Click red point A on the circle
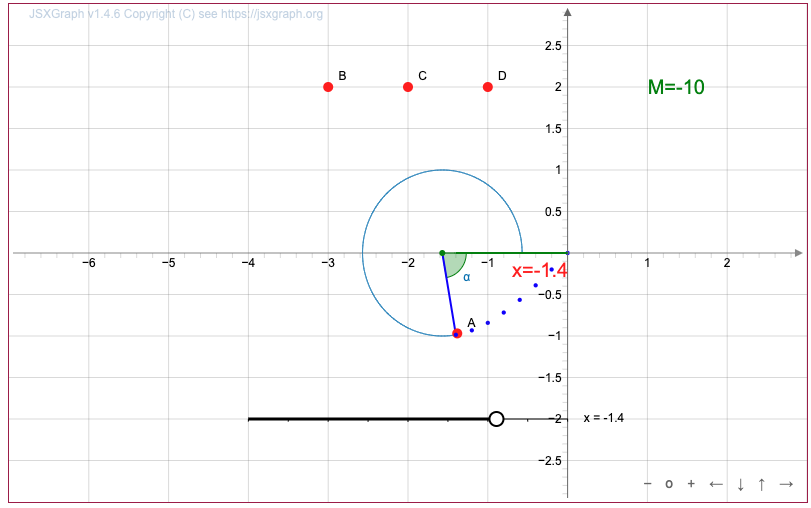This screenshot has height=508, width=811. [x=457, y=334]
